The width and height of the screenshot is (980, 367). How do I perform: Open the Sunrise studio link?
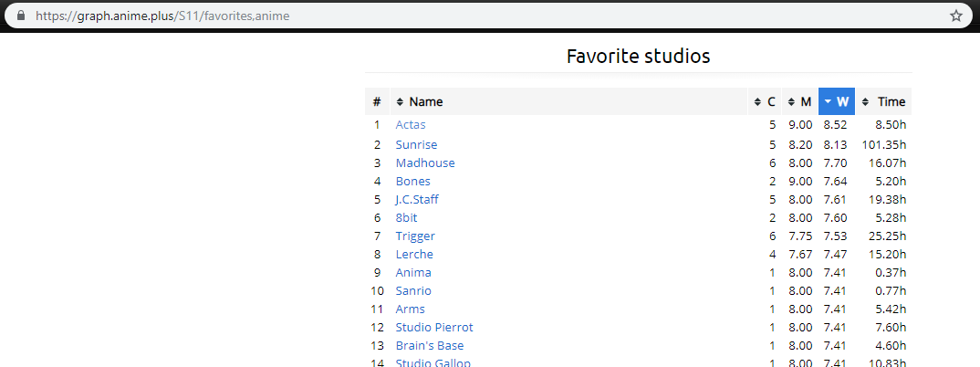[416, 145]
